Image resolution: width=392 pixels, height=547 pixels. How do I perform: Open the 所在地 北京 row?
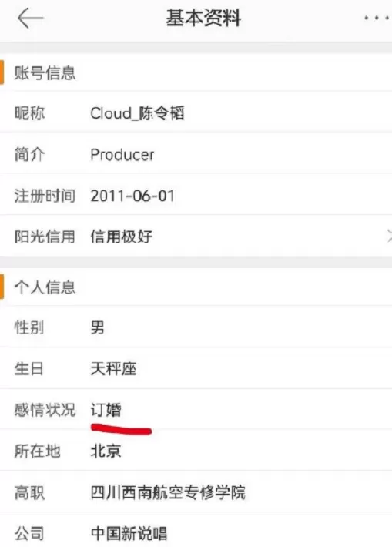tap(196, 451)
